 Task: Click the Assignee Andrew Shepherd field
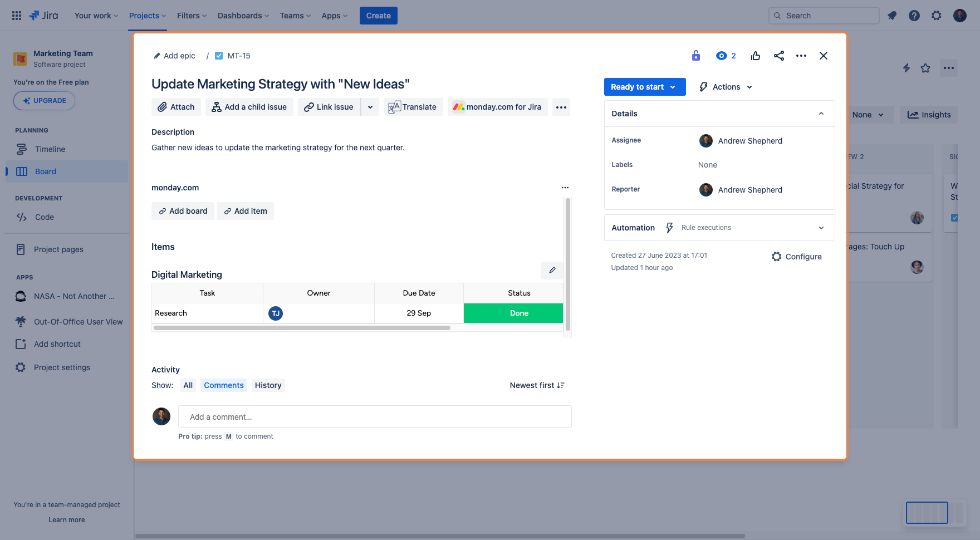741,141
